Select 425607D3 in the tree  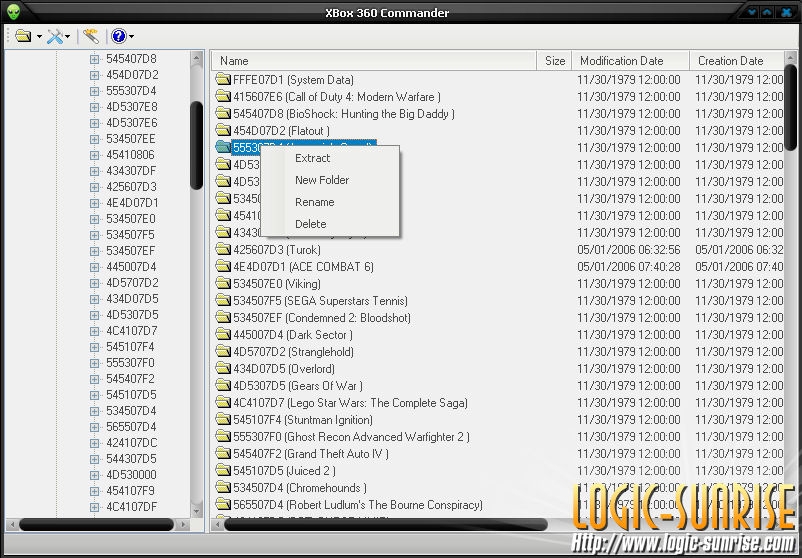(x=131, y=187)
